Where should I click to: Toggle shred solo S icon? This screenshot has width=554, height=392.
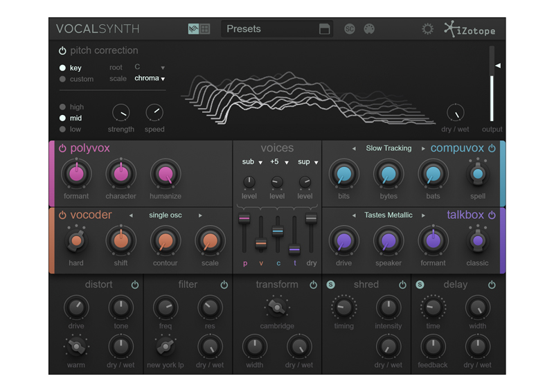331,285
